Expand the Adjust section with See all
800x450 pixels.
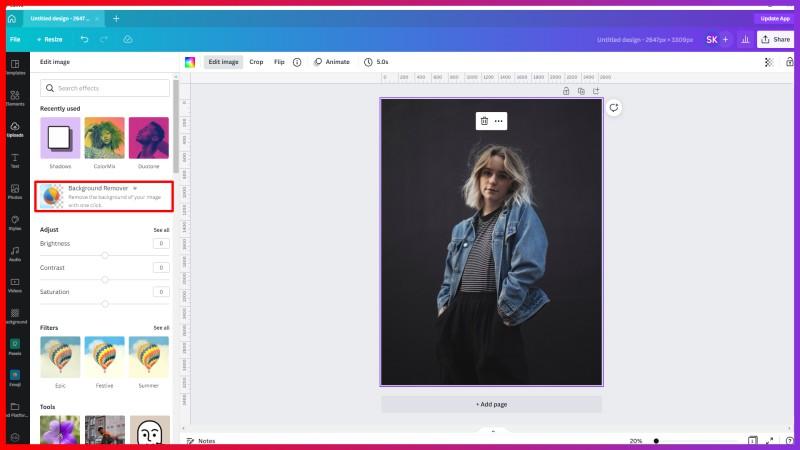point(161,229)
